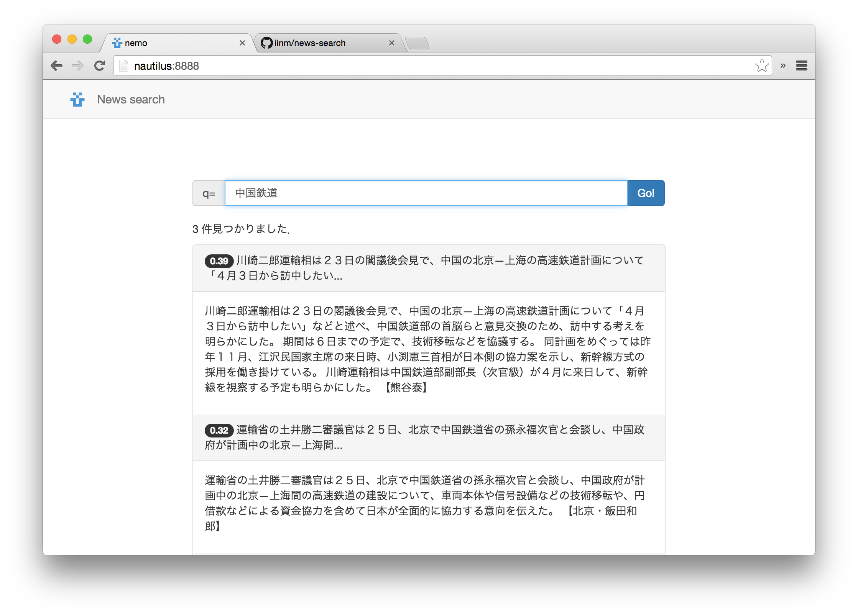Click the browser forward arrow
858x616 pixels.
[77, 66]
